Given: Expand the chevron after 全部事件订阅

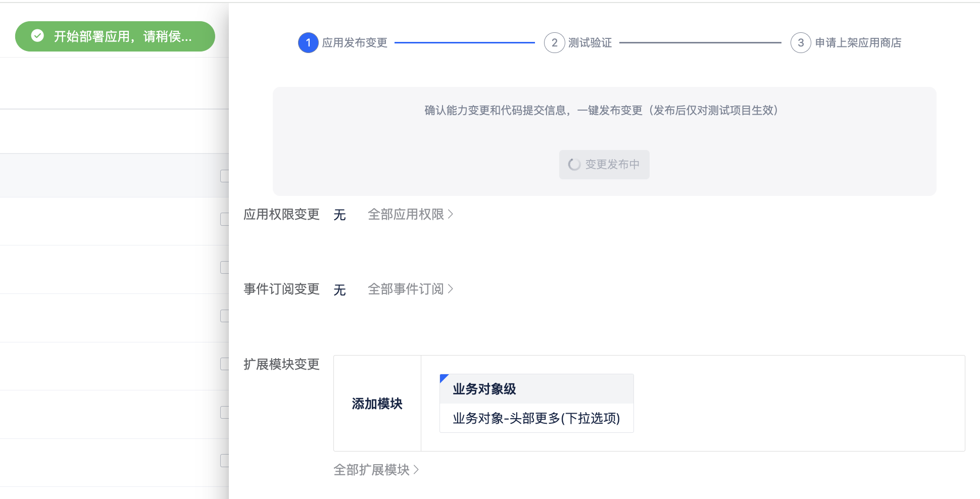Looking at the screenshot, I should [451, 289].
